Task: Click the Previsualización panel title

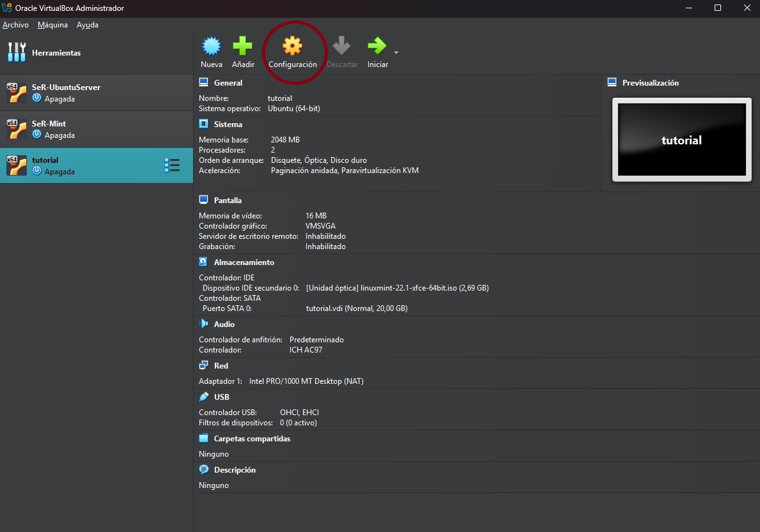Action: tap(651, 83)
